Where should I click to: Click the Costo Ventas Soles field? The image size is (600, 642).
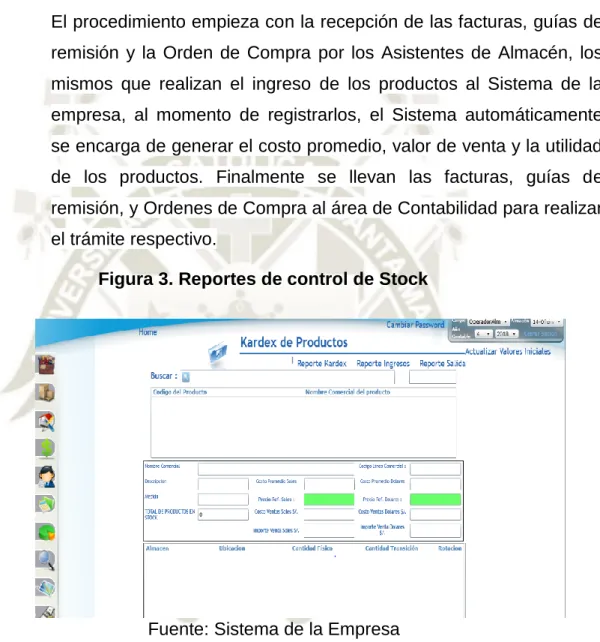[x=329, y=515]
